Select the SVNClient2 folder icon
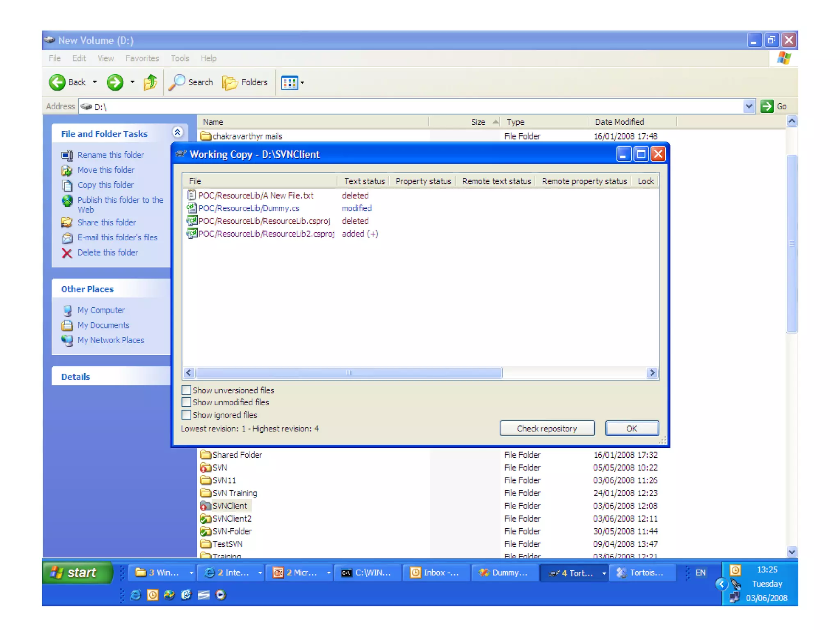 pyautogui.click(x=205, y=518)
